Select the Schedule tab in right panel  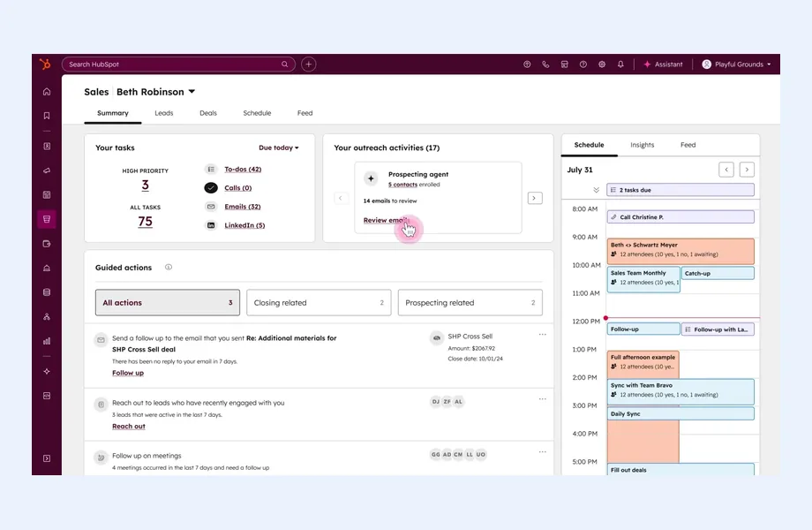(x=589, y=145)
